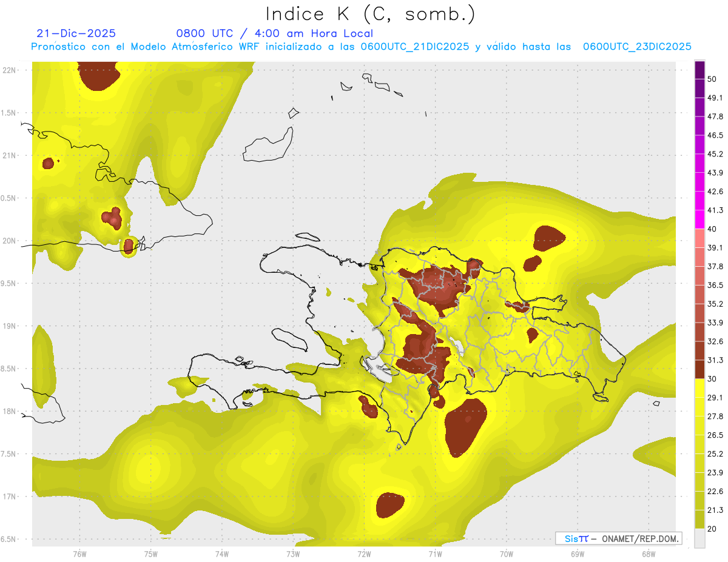
Task: Click the 'ONAMET/REP.DOM.' credit box
Action: [619, 538]
